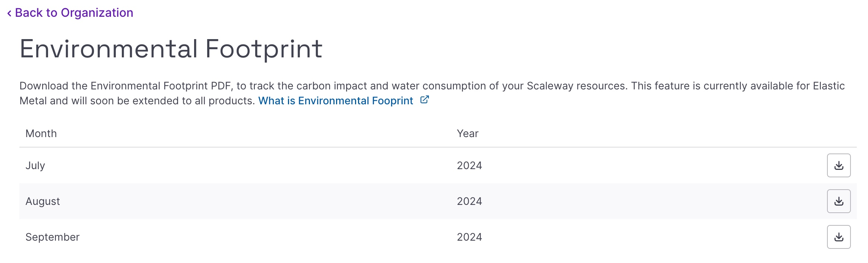
Task: Download the September 2024 footprint PDF
Action: tap(839, 237)
